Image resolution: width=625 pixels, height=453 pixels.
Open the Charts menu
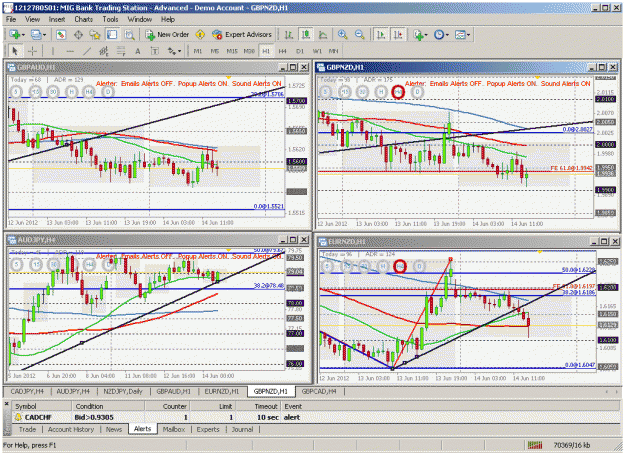83,19
